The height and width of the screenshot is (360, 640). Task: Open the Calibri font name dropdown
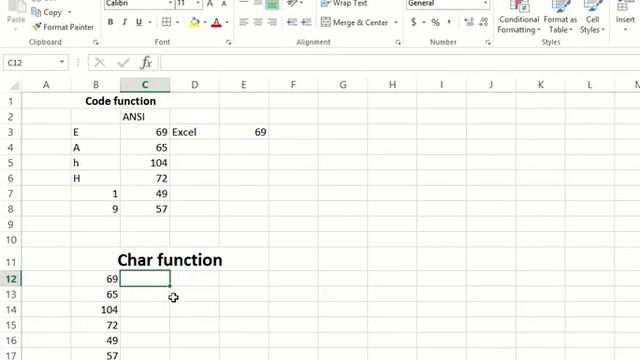(170, 3)
